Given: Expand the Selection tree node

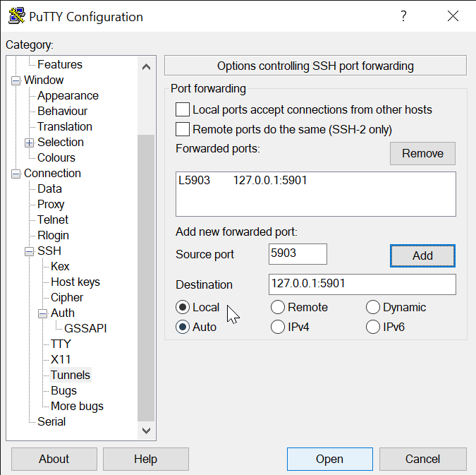Looking at the screenshot, I should point(29,143).
